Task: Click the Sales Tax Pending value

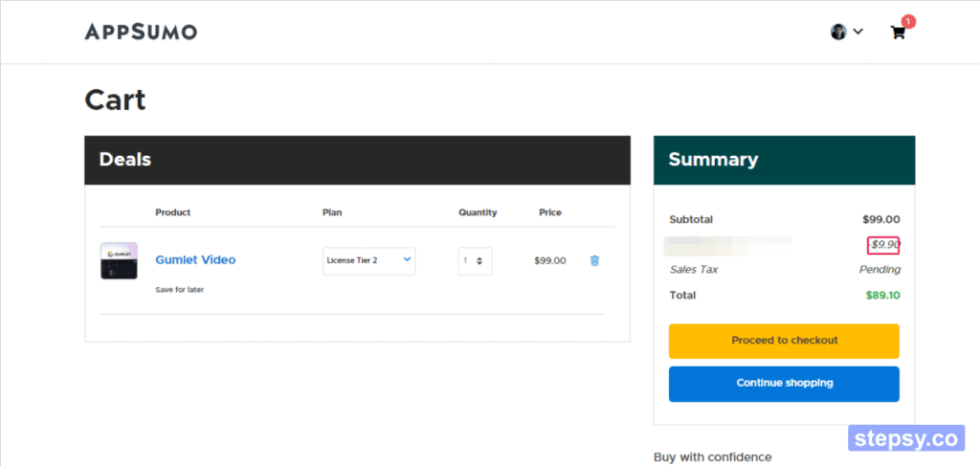Action: pyautogui.click(x=880, y=270)
